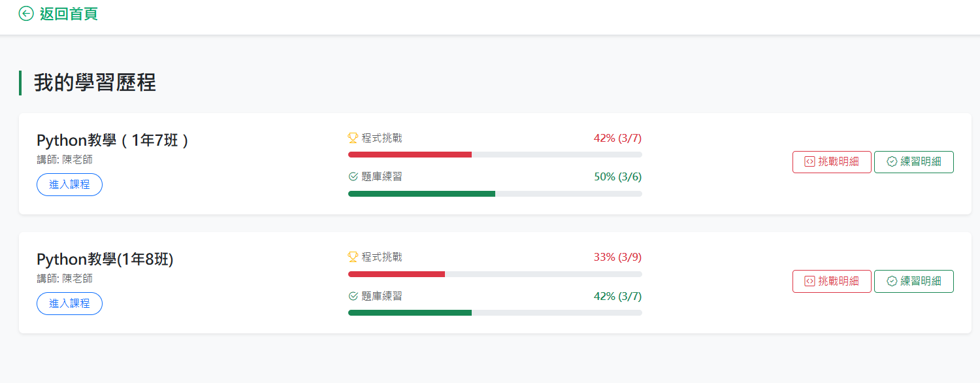Screen dimensions: 980x383
Task: Click the red 程式挑戰 progress bar for 1年8班
Action: [x=397, y=274]
